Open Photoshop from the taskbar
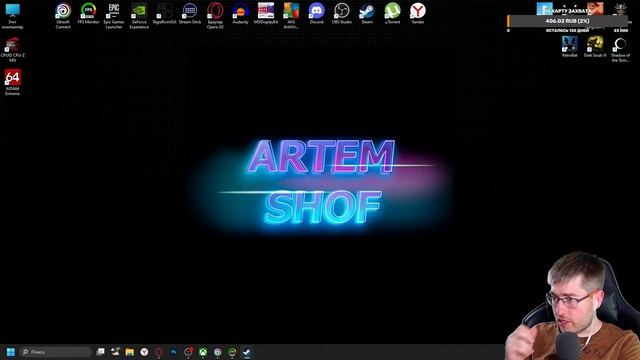The width and height of the screenshot is (640, 360). pyautogui.click(x=173, y=352)
